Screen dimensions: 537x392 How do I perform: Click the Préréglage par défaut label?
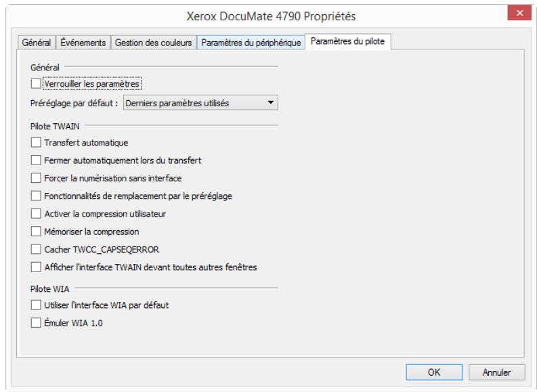(x=74, y=103)
